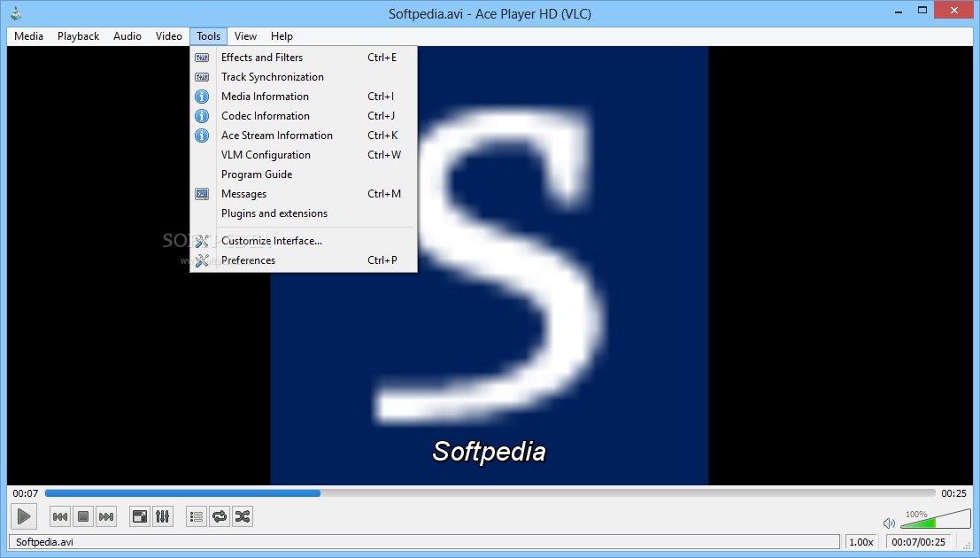This screenshot has height=558, width=980.
Task: Toggle fullscreen video button
Action: [140, 516]
